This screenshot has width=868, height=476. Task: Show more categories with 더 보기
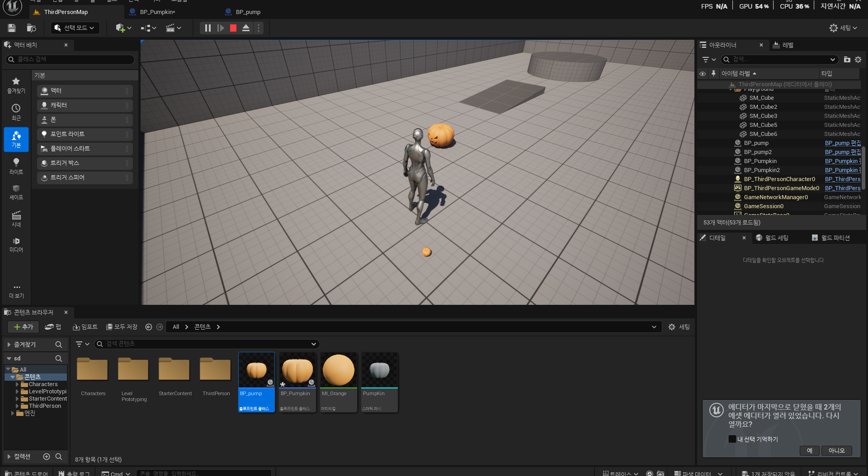16,291
